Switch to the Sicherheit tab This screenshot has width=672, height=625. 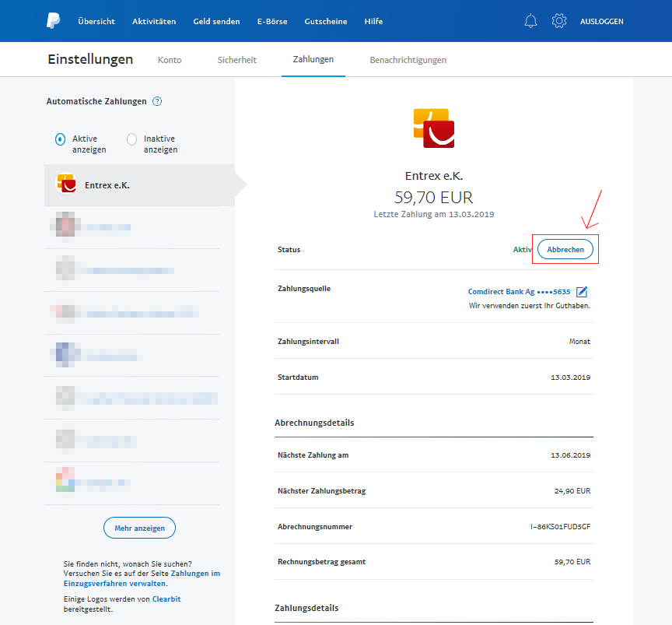pyautogui.click(x=237, y=60)
